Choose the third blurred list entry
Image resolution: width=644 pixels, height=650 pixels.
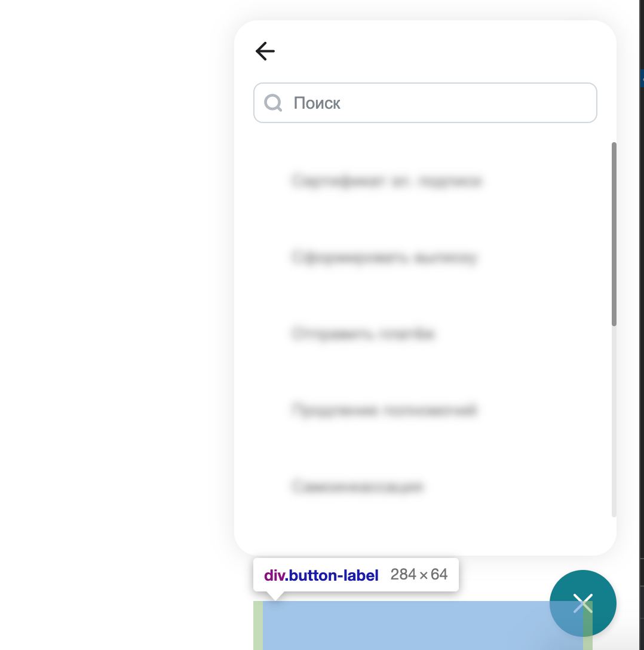pos(363,334)
